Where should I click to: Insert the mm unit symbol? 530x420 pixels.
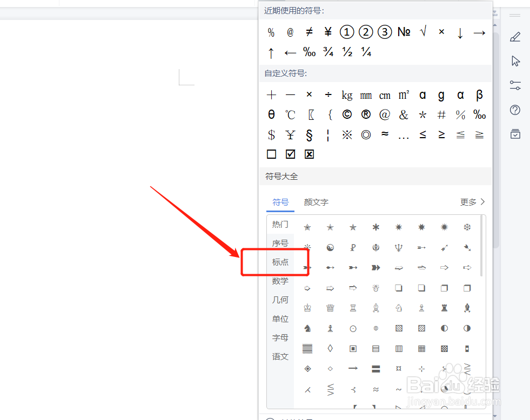(x=366, y=96)
